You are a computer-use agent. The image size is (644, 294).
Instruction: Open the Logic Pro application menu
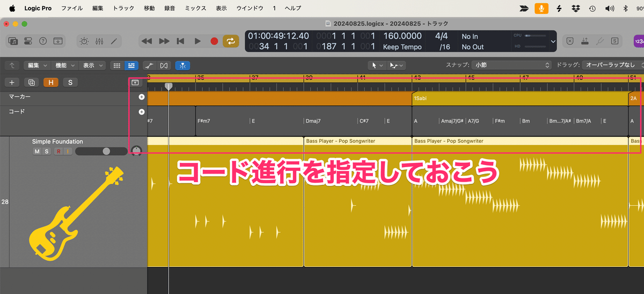[x=38, y=9]
